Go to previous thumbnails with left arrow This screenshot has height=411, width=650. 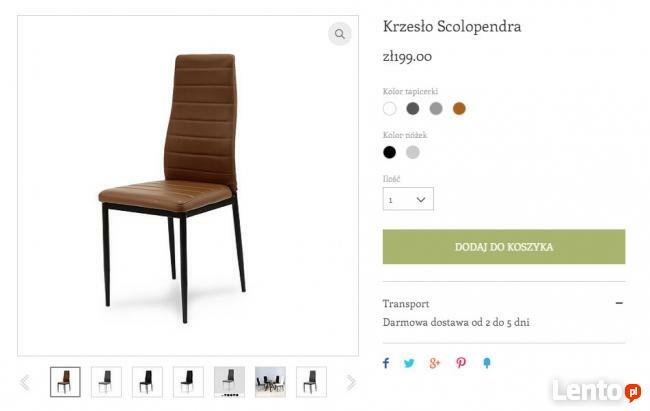(25, 382)
